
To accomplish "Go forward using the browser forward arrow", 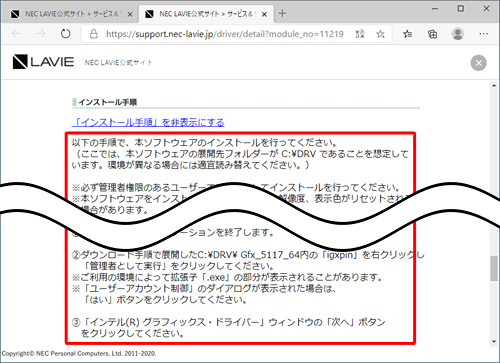I will (x=41, y=34).
